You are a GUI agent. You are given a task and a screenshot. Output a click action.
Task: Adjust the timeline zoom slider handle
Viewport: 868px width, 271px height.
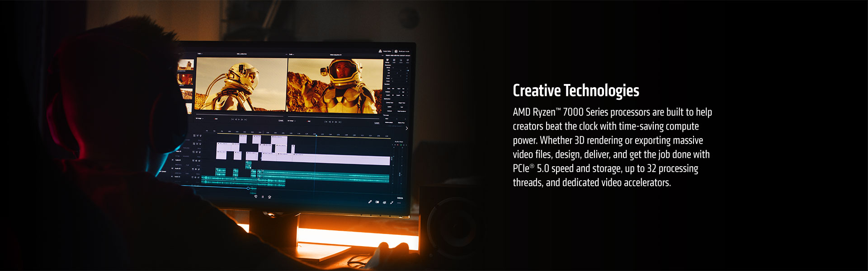click(248, 188)
